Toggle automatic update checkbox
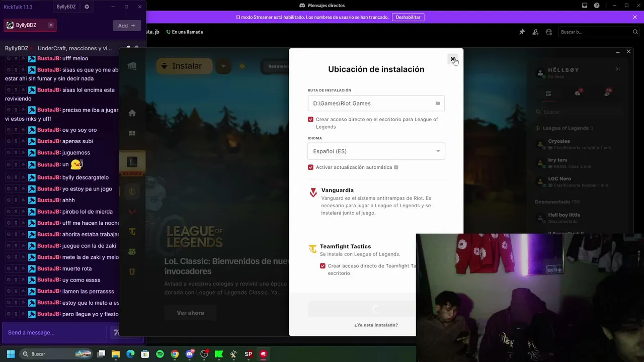 (310, 167)
